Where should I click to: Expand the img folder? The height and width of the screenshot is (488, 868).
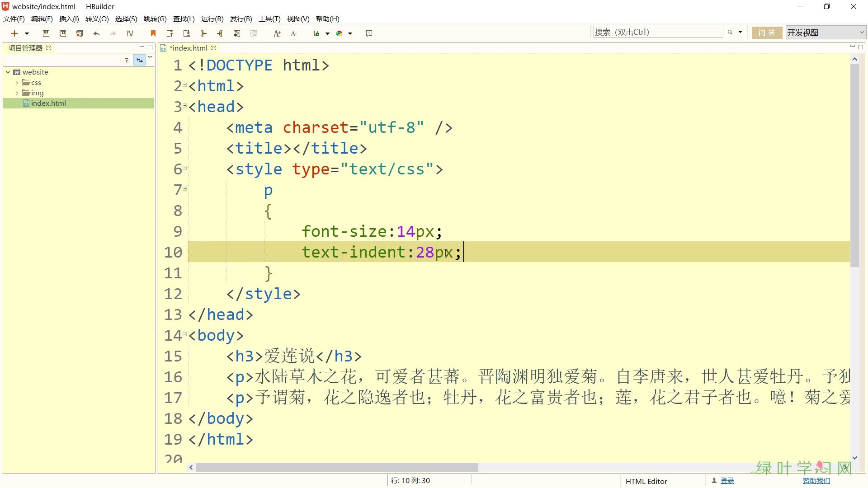pyautogui.click(x=17, y=93)
